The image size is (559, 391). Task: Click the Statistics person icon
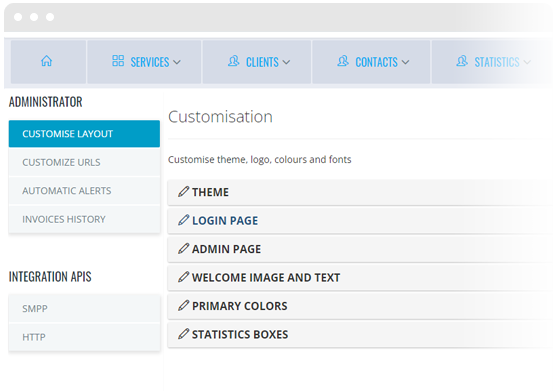click(x=462, y=61)
